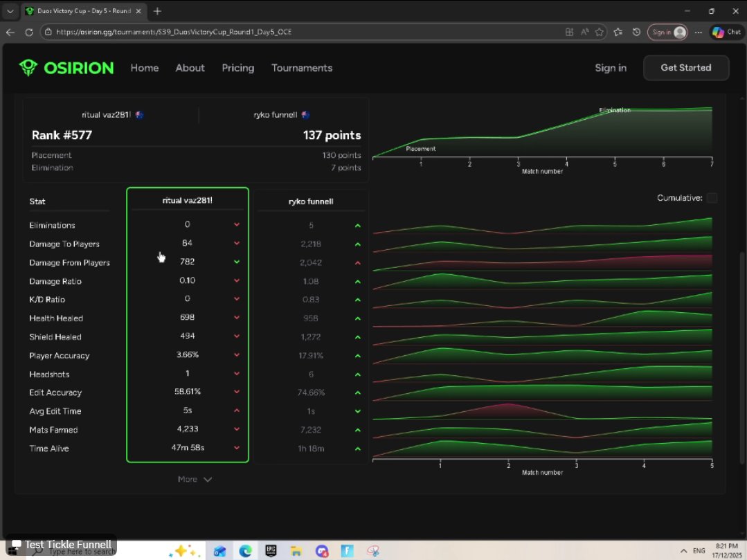This screenshot has width=747, height=560.
Task: Click the green arrow in ritual's Damage From Players row
Action: coord(237,262)
